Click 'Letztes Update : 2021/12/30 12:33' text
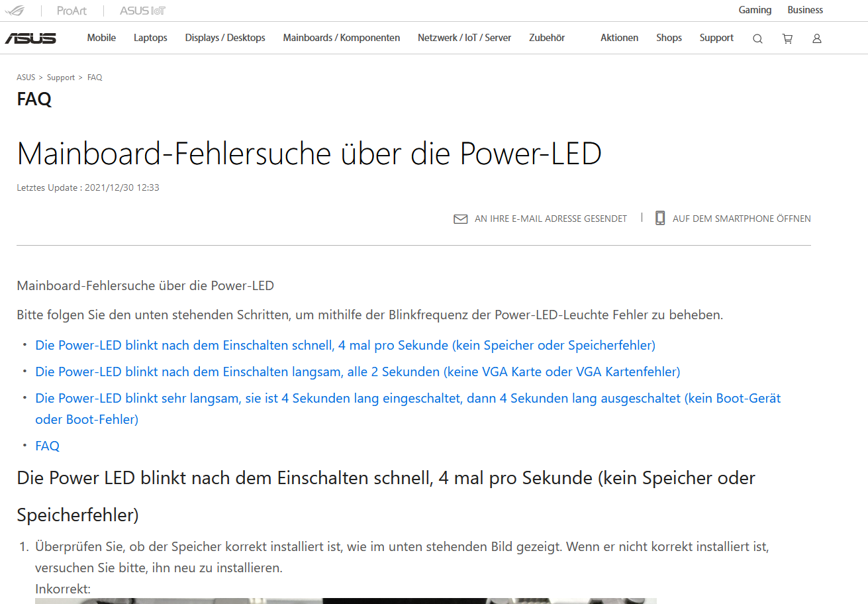 point(88,187)
